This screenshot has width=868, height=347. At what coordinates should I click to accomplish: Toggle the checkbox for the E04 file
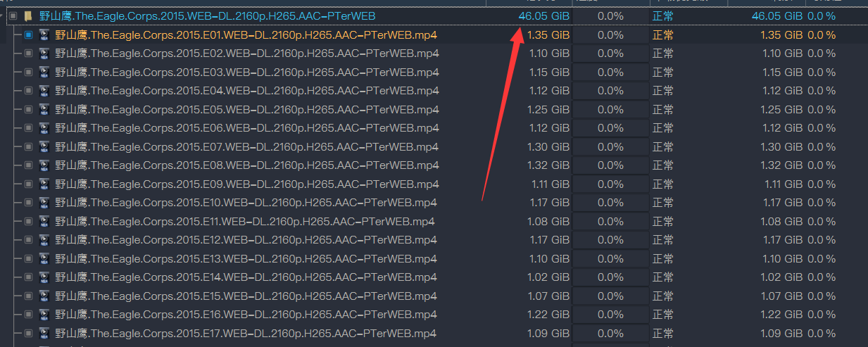pos(28,91)
